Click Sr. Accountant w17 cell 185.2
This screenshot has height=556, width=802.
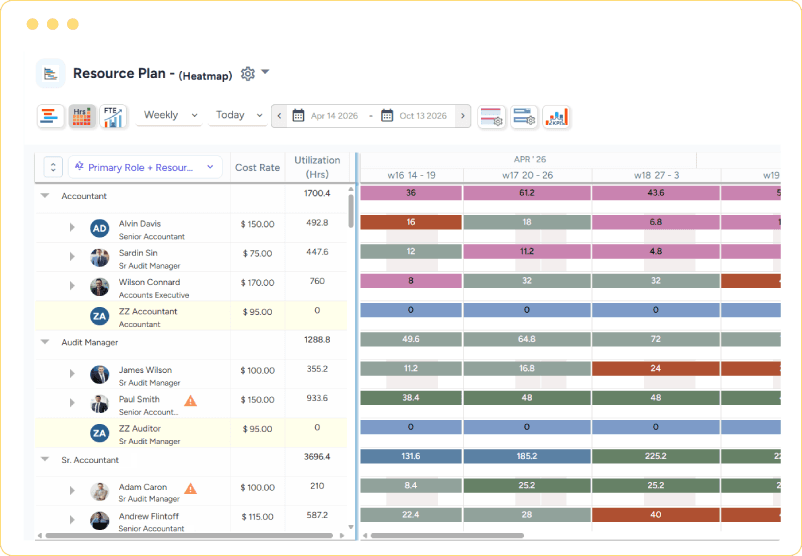(x=527, y=456)
